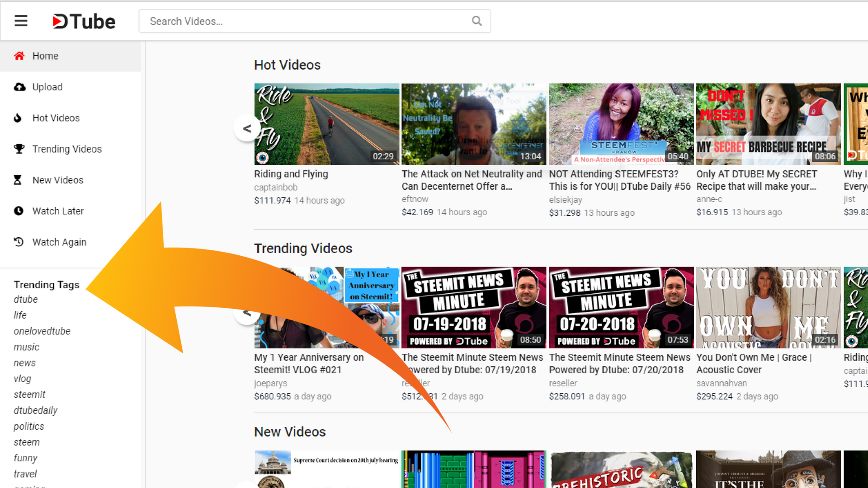Image resolution: width=868 pixels, height=488 pixels.
Task: Open Watch Again from sidebar
Action: coord(59,242)
